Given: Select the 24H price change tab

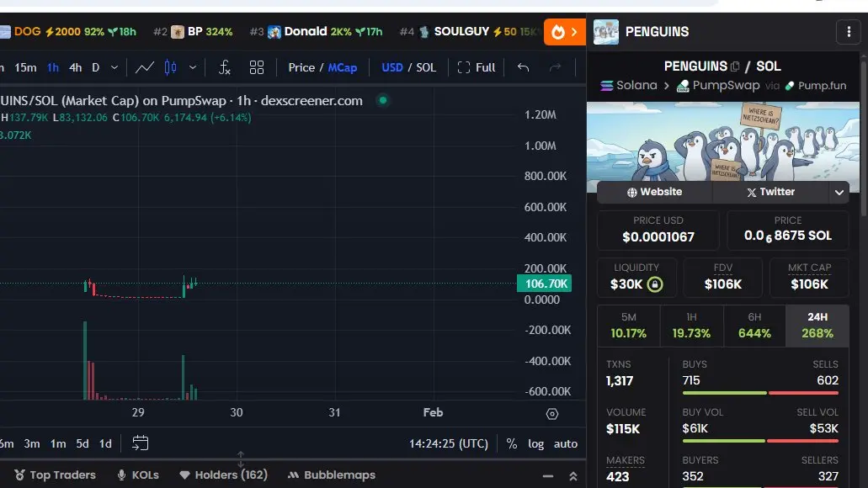Looking at the screenshot, I should click(x=817, y=326).
